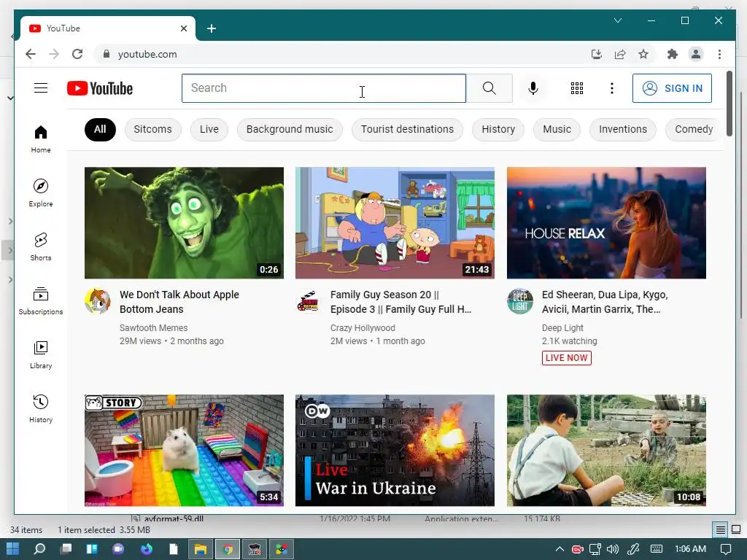Open the two boys 10:08 thumbnail
This screenshot has height=560, width=747.
606,451
